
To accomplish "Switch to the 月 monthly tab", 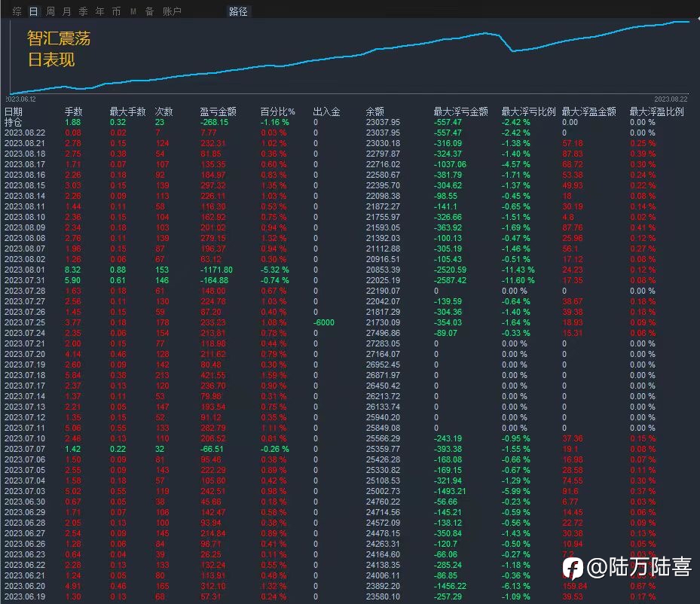I will pyautogui.click(x=66, y=11).
